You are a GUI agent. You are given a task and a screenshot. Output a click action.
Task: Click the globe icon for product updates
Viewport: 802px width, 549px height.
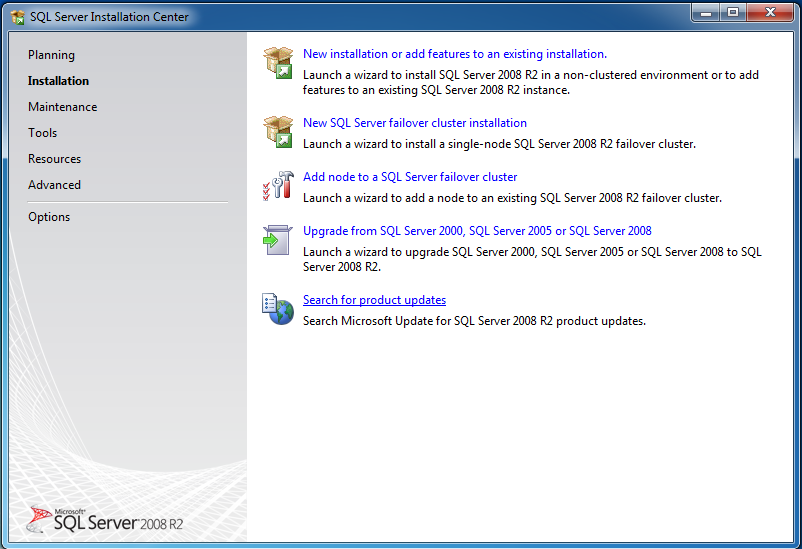278,309
